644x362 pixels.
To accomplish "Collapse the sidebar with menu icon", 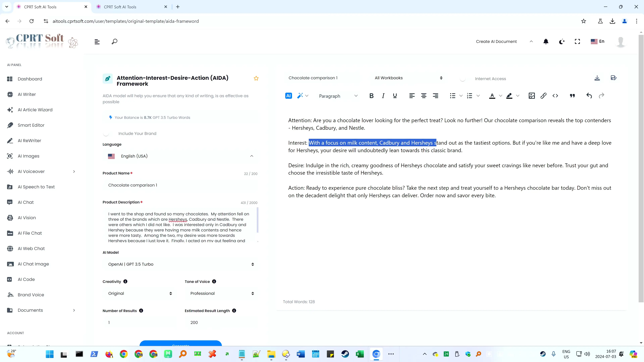I will (97, 42).
